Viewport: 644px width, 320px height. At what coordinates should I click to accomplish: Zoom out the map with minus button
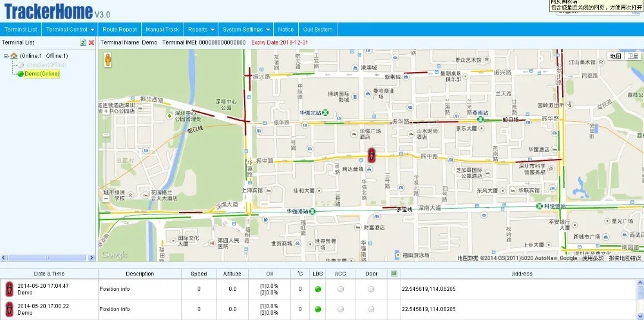pos(106,199)
